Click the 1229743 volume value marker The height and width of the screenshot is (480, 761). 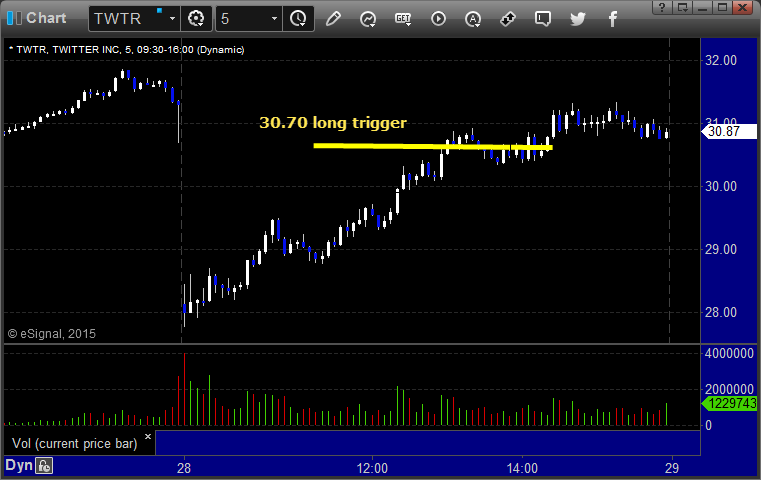coord(729,403)
